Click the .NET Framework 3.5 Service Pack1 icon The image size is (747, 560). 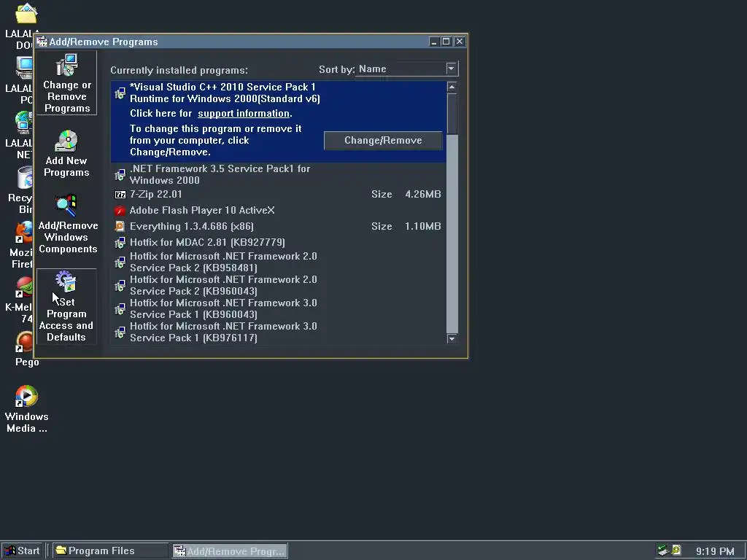120,175
